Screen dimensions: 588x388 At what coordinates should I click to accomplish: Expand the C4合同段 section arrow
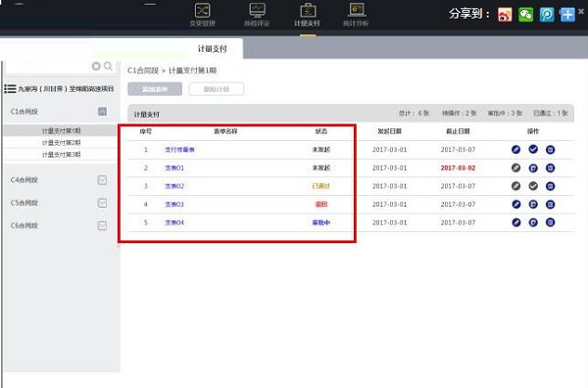pos(102,180)
